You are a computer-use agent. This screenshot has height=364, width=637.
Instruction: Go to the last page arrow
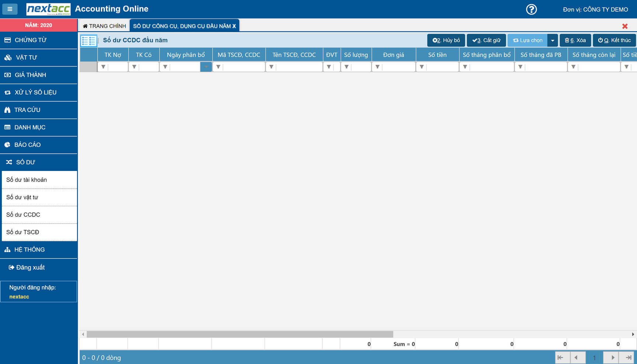pyautogui.click(x=628, y=357)
